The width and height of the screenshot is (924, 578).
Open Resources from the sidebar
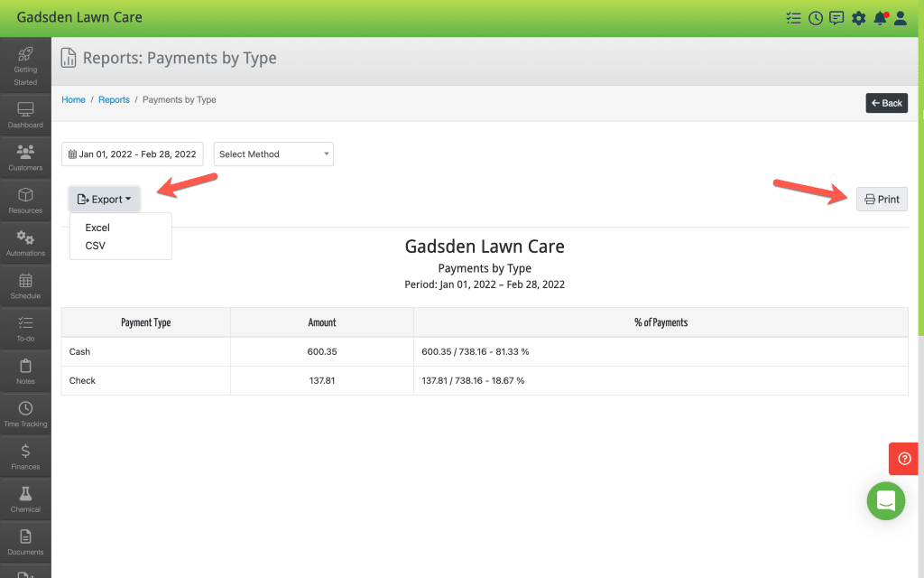point(25,200)
